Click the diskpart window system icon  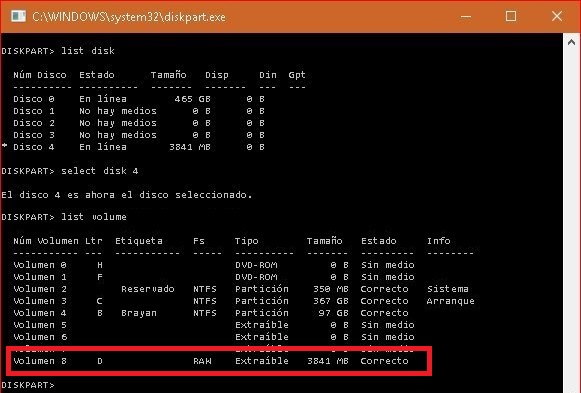[18, 17]
